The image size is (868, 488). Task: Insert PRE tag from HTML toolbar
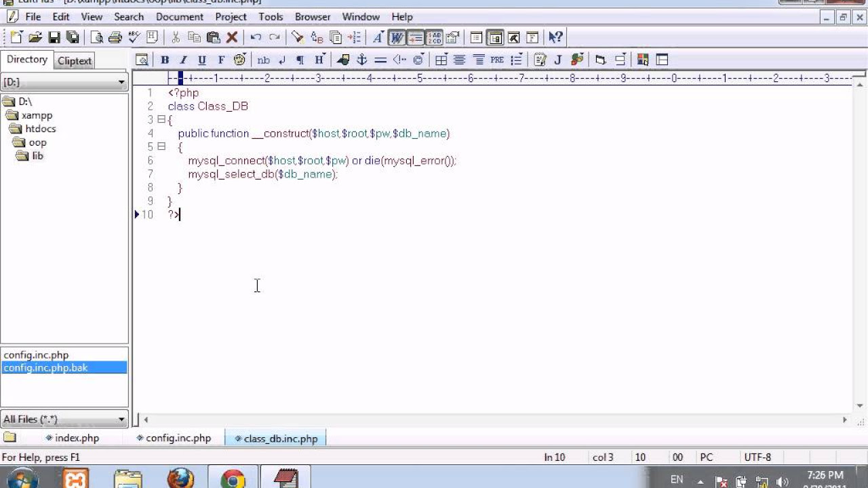tap(497, 60)
